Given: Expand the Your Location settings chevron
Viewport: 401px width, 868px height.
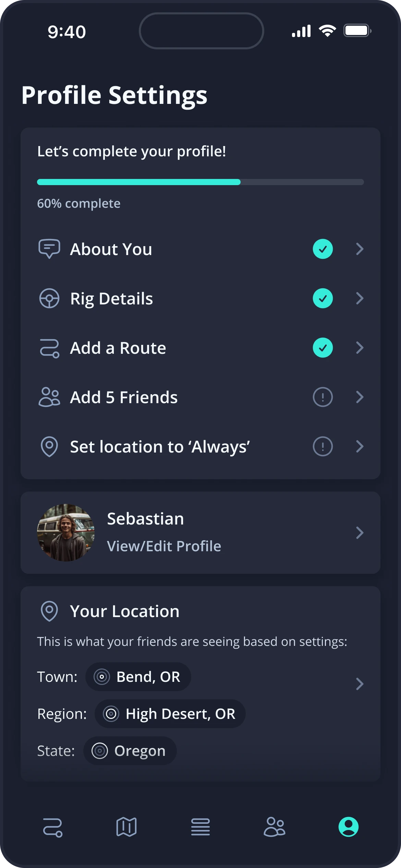Looking at the screenshot, I should click(x=360, y=684).
